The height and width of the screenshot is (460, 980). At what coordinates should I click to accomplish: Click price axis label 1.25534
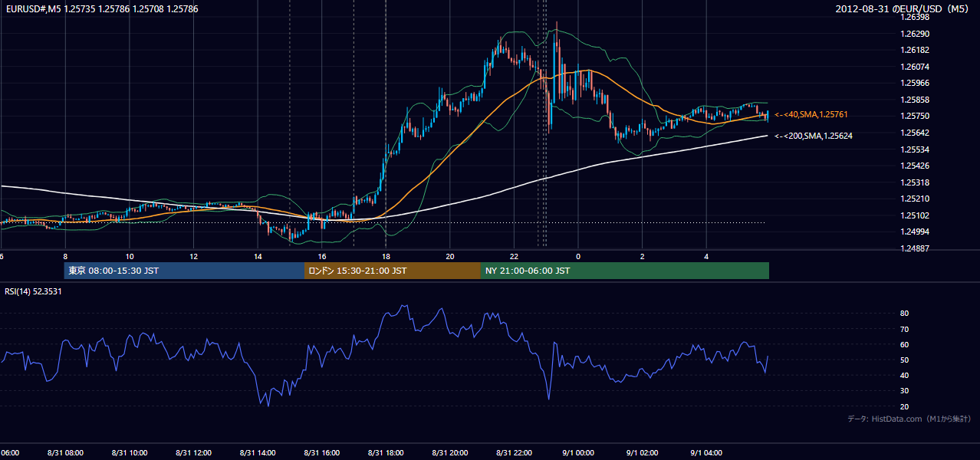pyautogui.click(x=914, y=149)
